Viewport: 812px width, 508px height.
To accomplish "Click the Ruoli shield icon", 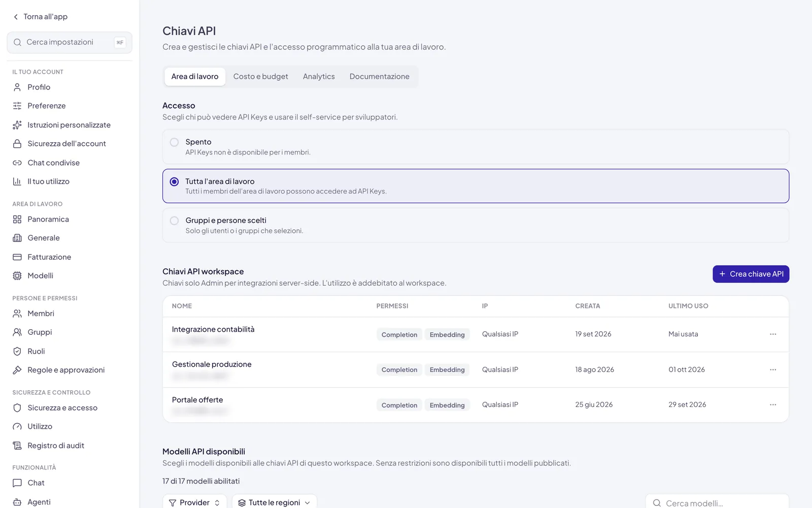I will (17, 352).
